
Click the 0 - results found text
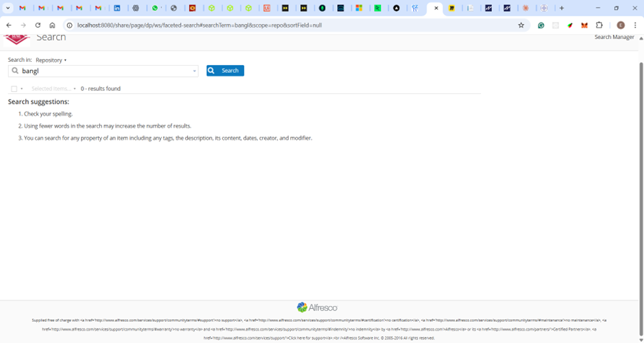click(101, 88)
